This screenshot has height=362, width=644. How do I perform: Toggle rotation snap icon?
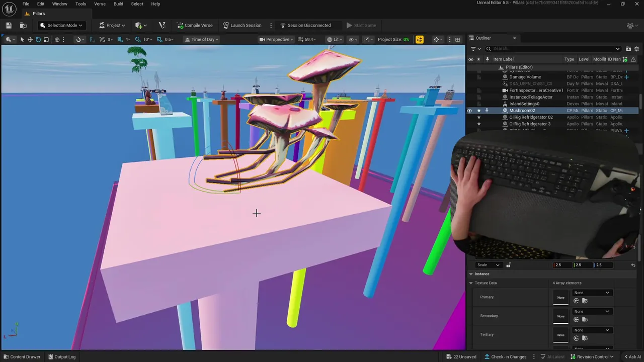point(138,39)
